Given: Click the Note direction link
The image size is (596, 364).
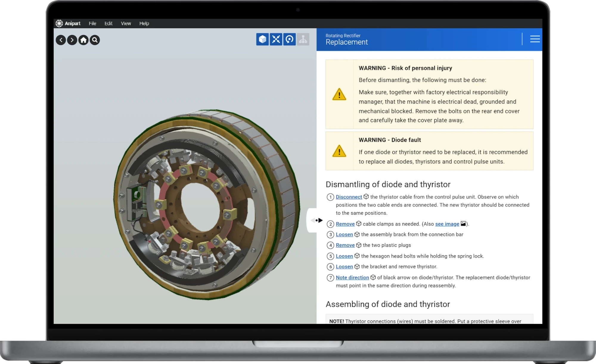Looking at the screenshot, I should pos(352,278).
